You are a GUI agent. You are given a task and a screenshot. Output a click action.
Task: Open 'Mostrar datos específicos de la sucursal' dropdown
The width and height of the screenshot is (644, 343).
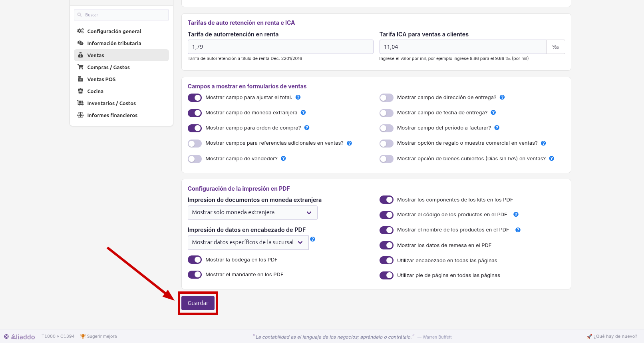(248, 243)
